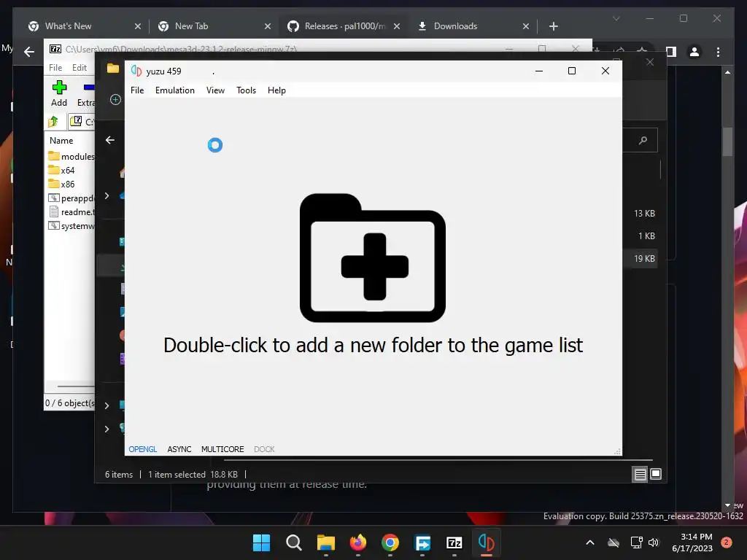The height and width of the screenshot is (560, 747).
Task: Select the modules folder in 7-Zip
Action: pos(71,156)
